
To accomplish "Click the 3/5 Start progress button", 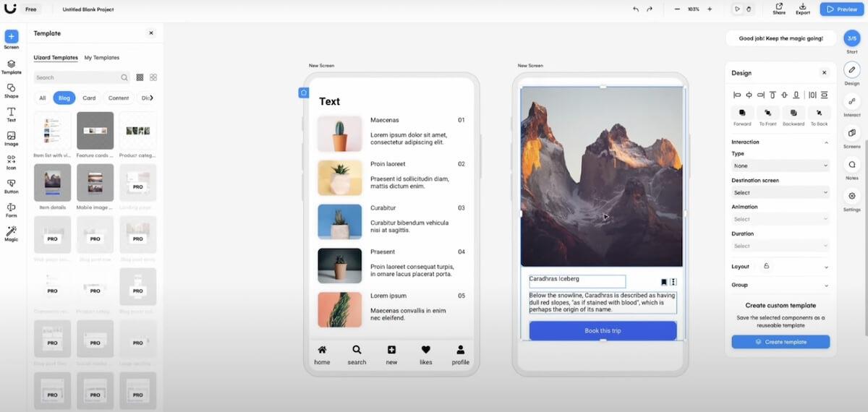I will point(852,38).
